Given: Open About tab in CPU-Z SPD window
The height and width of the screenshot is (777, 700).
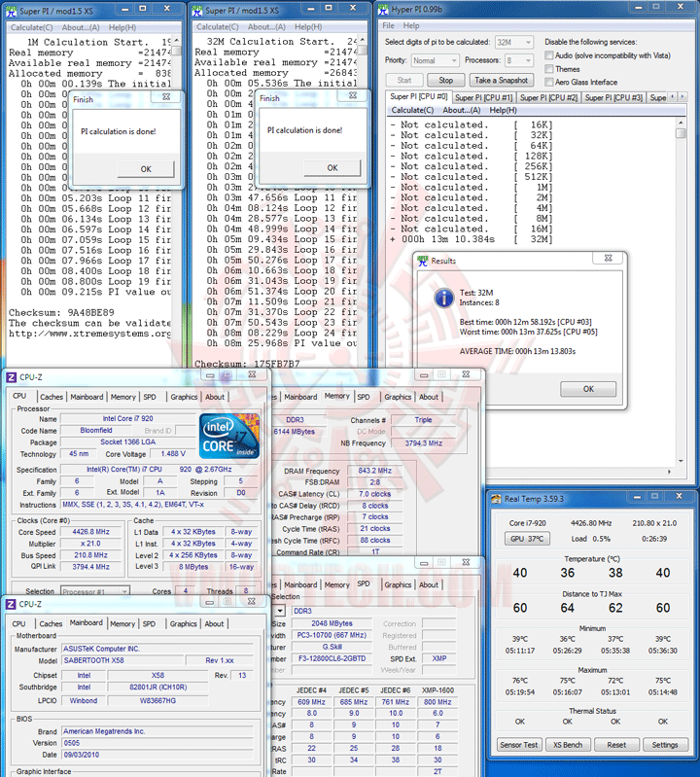Looking at the screenshot, I should point(429,584).
